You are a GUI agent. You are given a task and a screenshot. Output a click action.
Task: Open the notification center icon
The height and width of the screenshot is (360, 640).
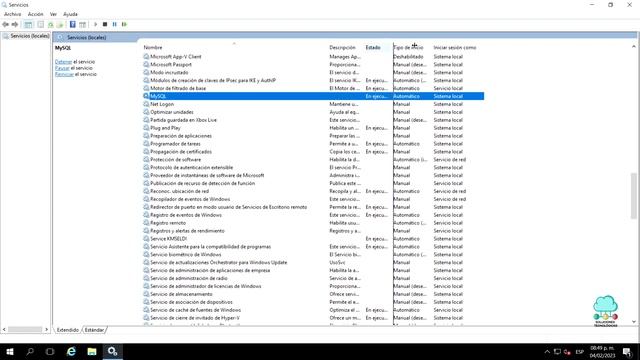coord(627,351)
